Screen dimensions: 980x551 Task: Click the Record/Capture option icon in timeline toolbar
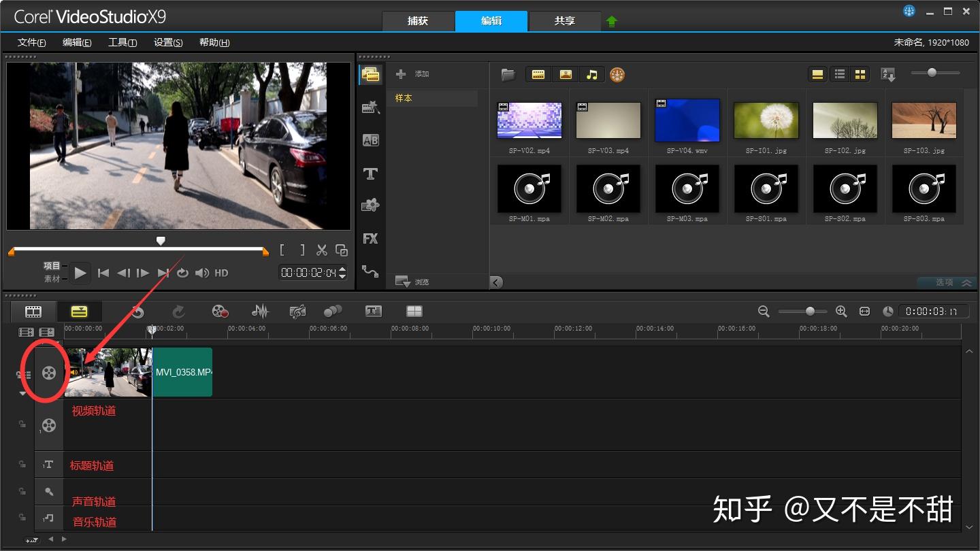(220, 312)
